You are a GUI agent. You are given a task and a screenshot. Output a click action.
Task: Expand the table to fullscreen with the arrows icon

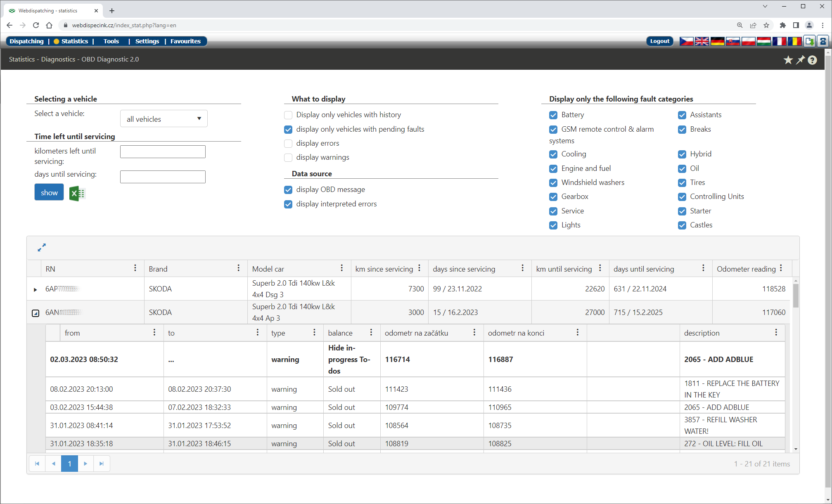point(41,248)
